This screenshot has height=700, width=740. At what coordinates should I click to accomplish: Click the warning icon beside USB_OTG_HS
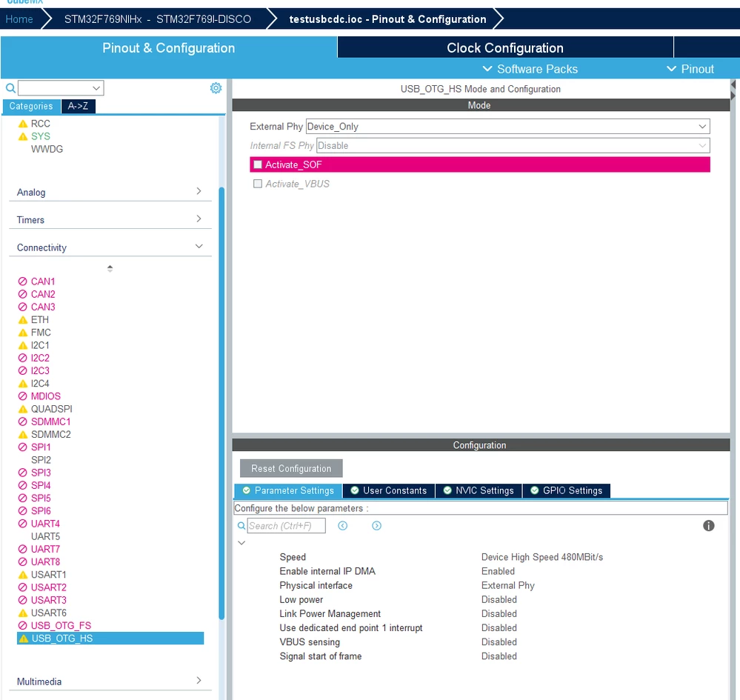pyautogui.click(x=23, y=639)
